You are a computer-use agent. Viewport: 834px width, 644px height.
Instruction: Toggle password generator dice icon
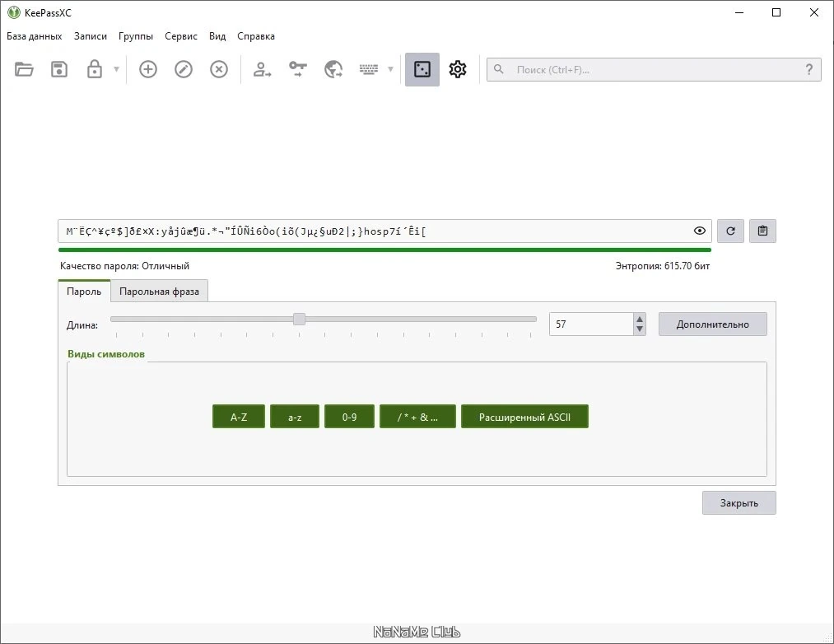422,69
